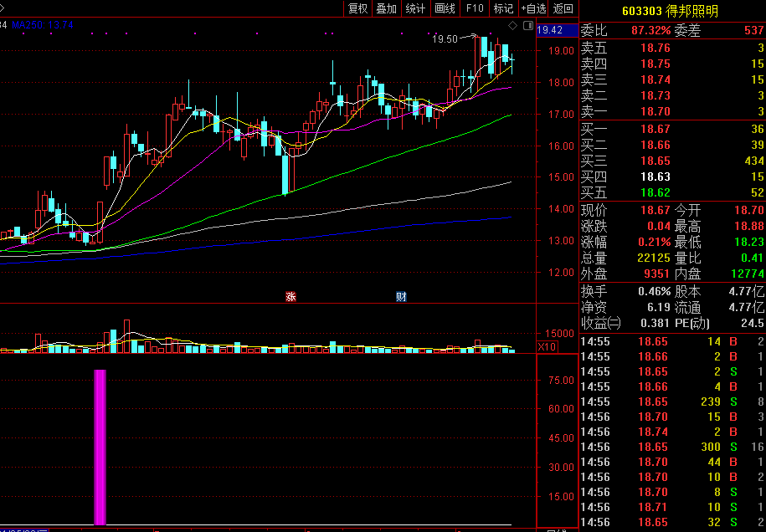Click the blue 财 financial marker
This screenshot has width=766, height=532.
click(401, 296)
